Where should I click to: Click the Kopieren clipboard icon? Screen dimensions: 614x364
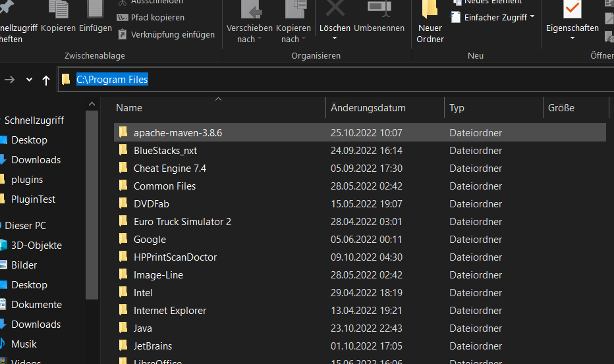coord(59,9)
